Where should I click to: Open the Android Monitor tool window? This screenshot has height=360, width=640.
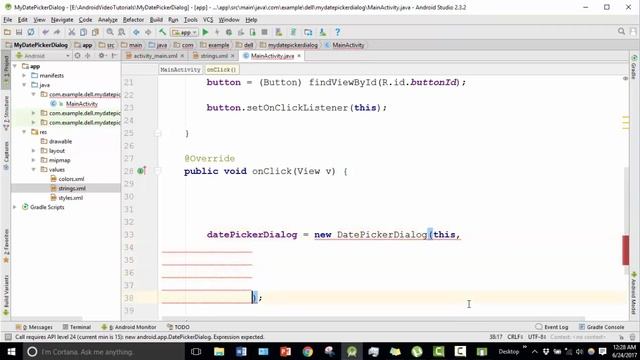pos(129,327)
